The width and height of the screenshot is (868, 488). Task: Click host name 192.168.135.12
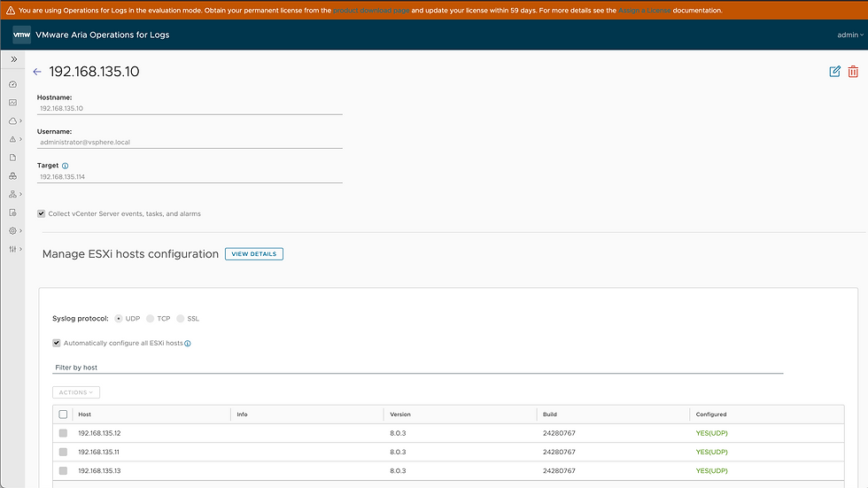(x=99, y=433)
